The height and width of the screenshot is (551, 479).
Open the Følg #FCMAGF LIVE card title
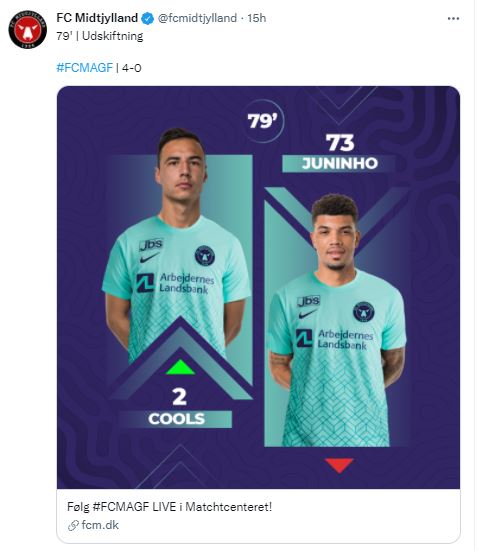pyautogui.click(x=169, y=507)
